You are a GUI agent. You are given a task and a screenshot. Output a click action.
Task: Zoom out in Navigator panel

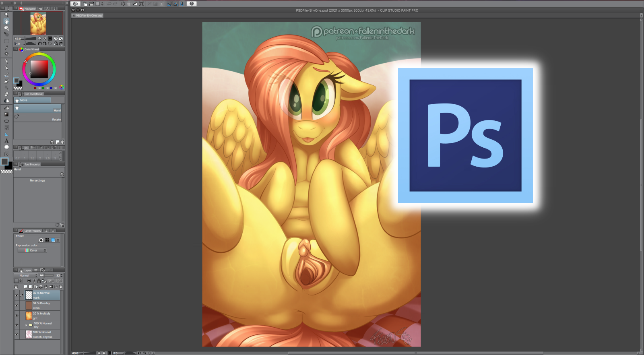39,39
